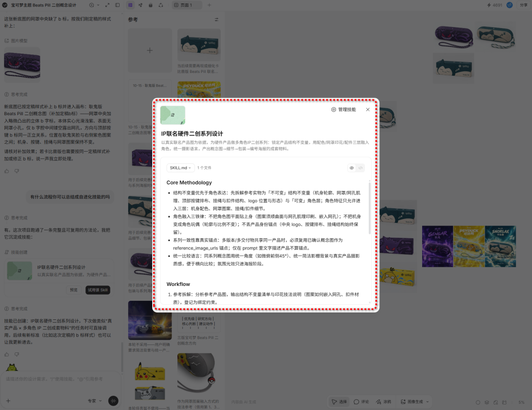
Task: Close the skill preview dialog
Action: tap(368, 110)
